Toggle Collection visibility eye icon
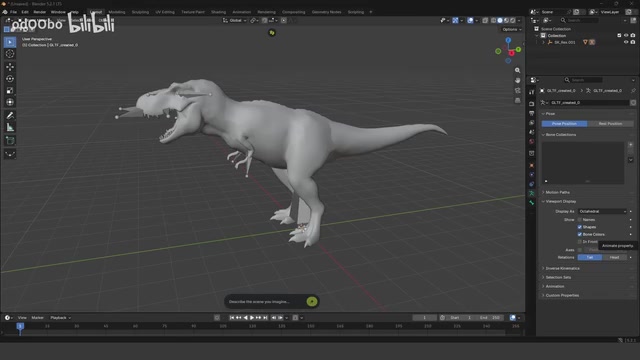The image size is (640, 360). point(626,36)
